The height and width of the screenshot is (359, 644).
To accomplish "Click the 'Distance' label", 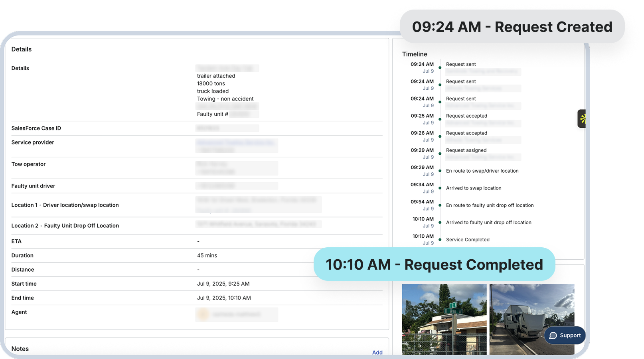I will (23, 270).
